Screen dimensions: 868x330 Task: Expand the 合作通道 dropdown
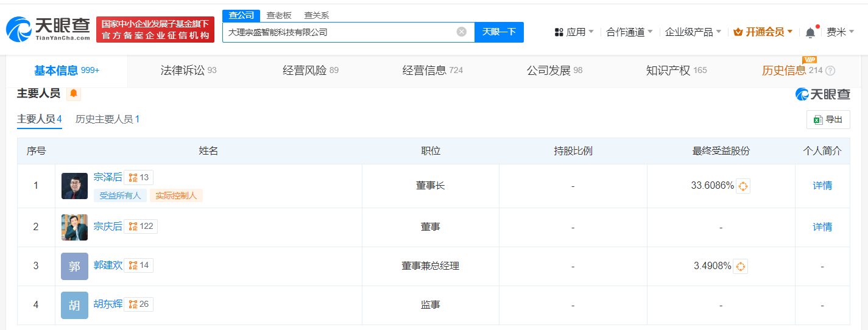pyautogui.click(x=629, y=32)
